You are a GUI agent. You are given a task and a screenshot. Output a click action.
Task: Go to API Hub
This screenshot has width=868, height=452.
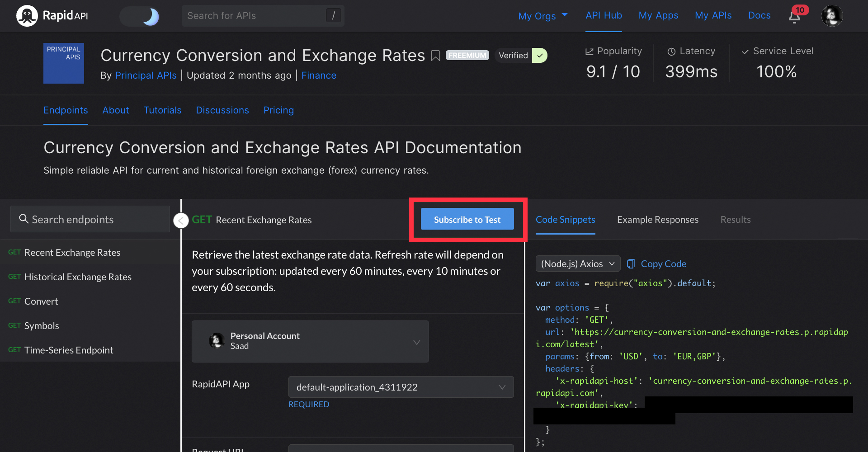pos(604,15)
